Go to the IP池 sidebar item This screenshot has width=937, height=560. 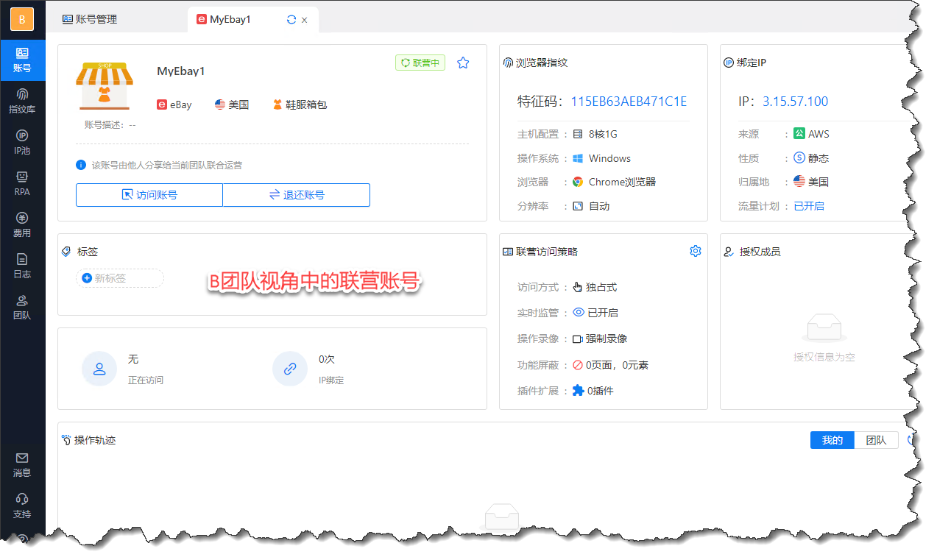tap(22, 143)
